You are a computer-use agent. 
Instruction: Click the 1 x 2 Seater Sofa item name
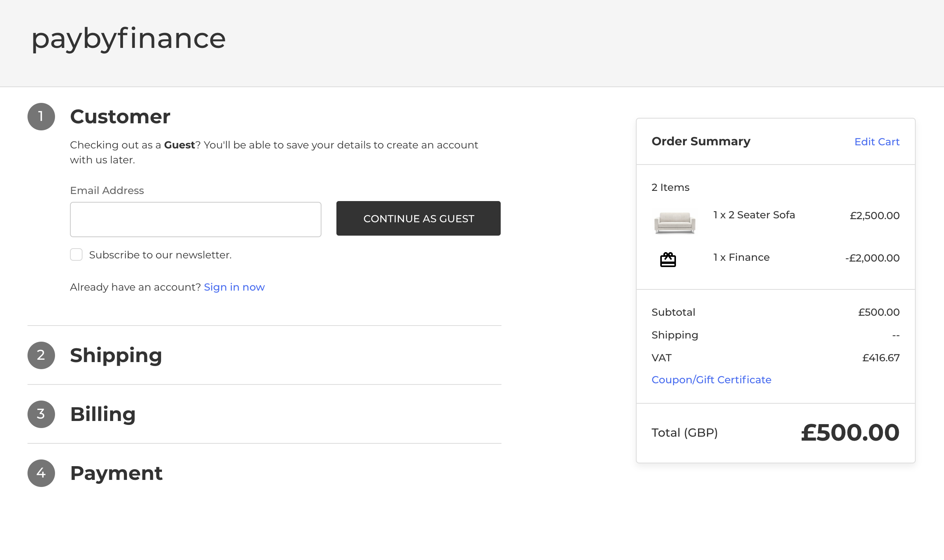click(x=754, y=215)
